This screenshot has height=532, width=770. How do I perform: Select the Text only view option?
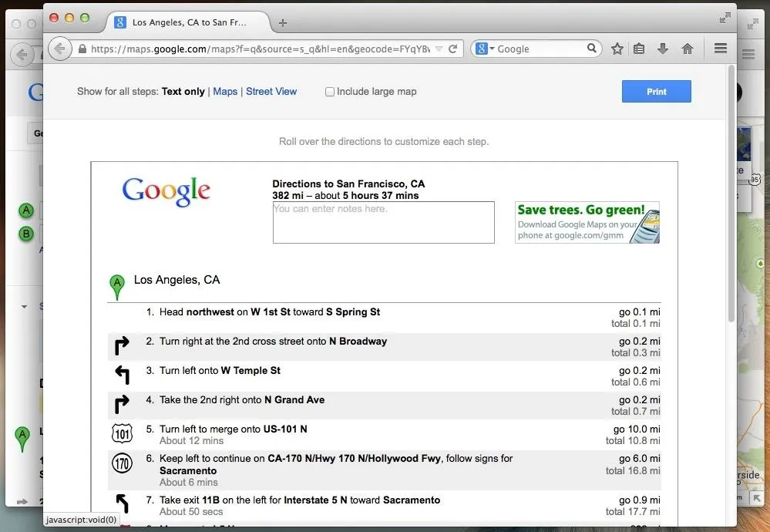coord(183,92)
